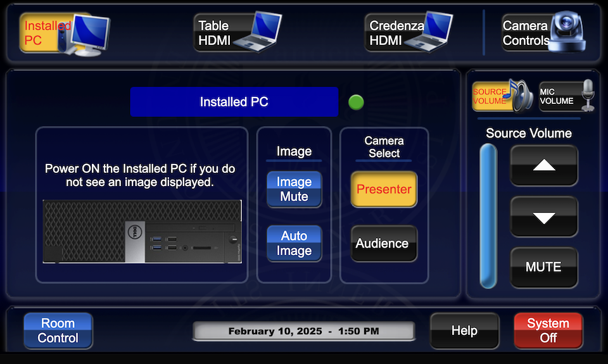Click the microphone icon

[588, 96]
